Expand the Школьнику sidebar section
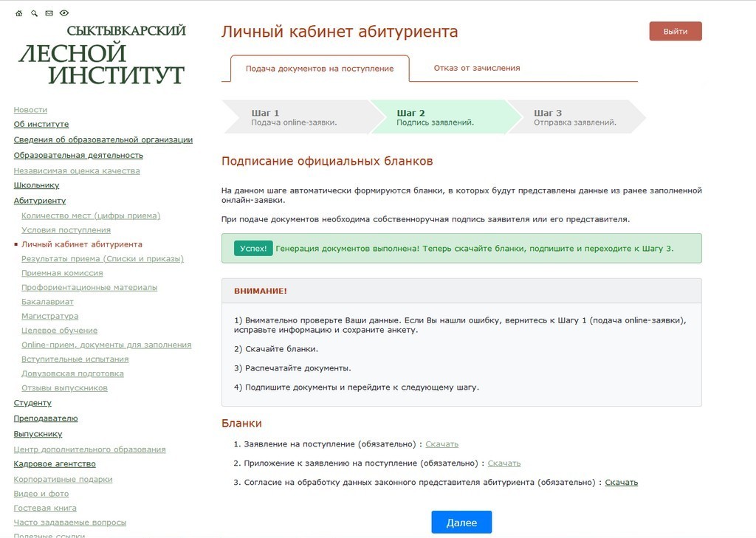Image resolution: width=756 pixels, height=538 pixels. click(x=36, y=185)
